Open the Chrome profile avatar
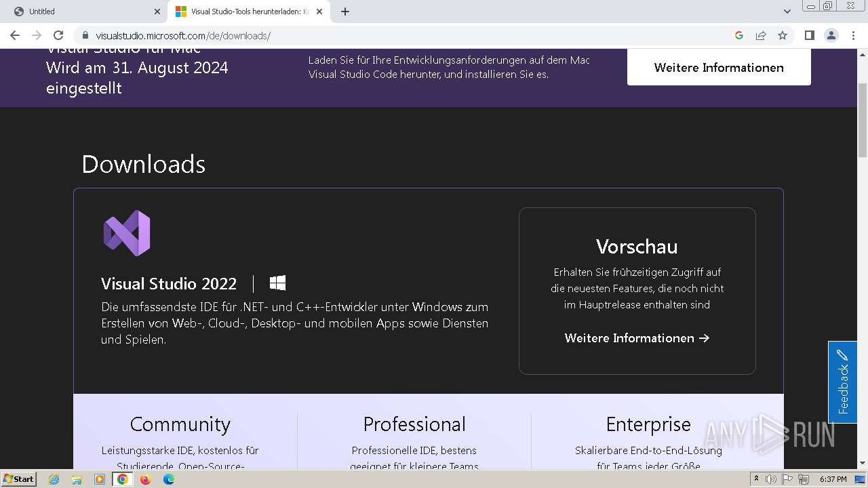Screen dimensions: 868x488 (x=831, y=35)
